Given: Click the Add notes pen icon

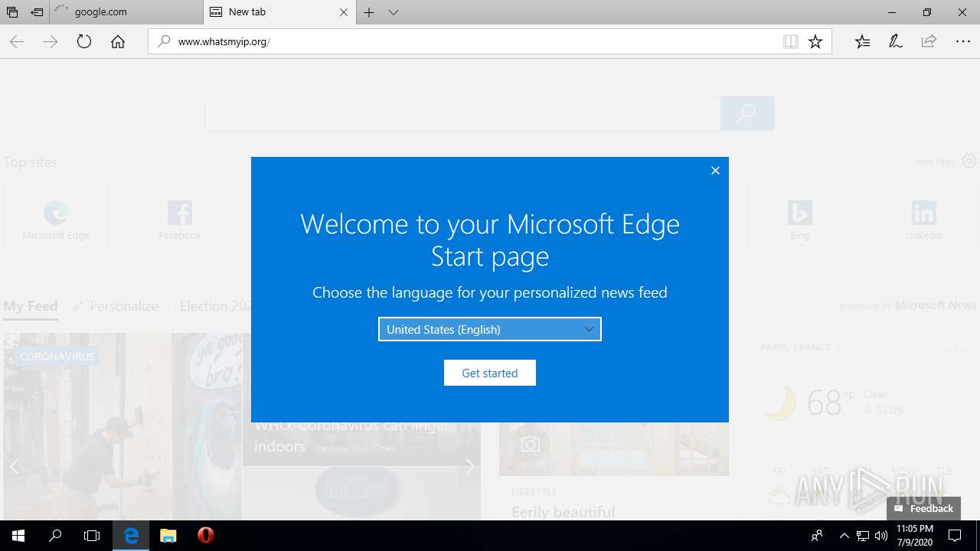Looking at the screenshot, I should tap(896, 42).
